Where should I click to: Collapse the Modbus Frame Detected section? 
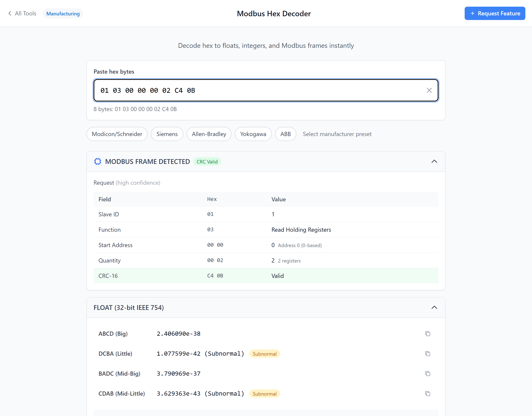pos(434,161)
